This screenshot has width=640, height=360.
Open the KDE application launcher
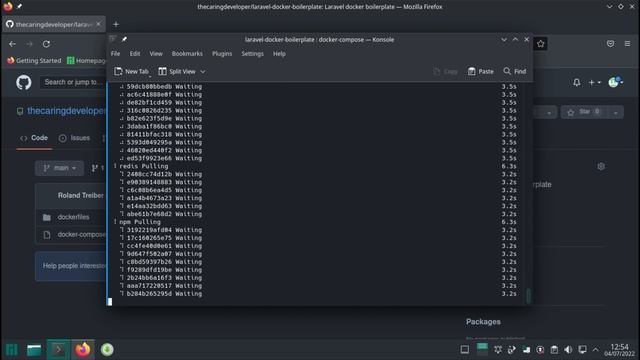pyautogui.click(x=11, y=350)
